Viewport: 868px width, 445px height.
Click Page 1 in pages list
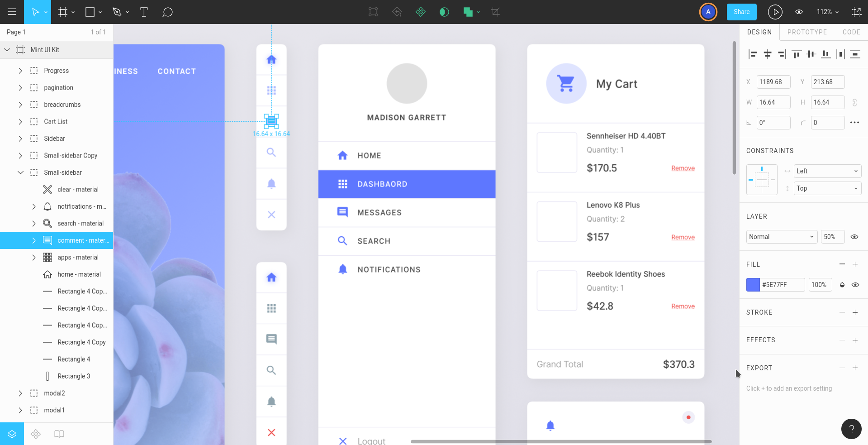click(16, 32)
